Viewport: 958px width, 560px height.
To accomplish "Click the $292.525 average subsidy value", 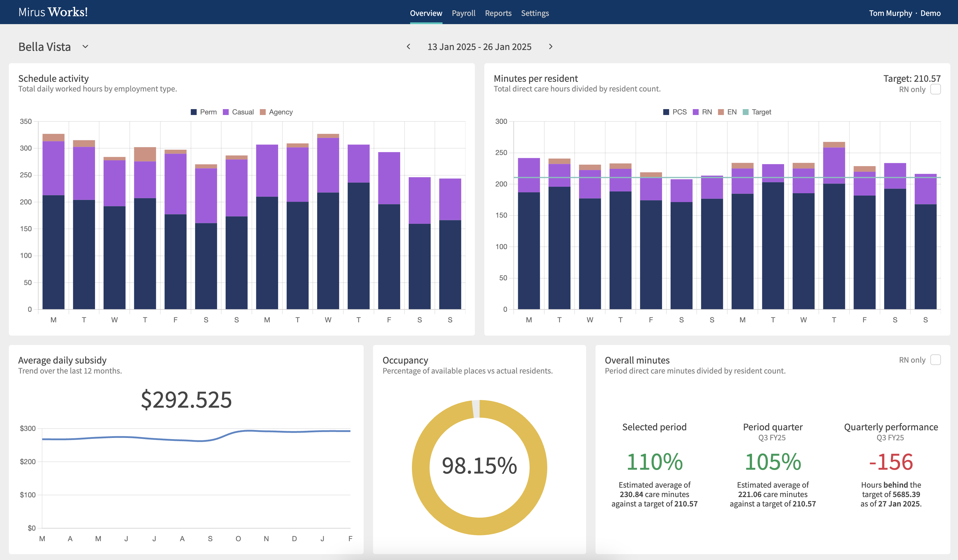I will 186,400.
